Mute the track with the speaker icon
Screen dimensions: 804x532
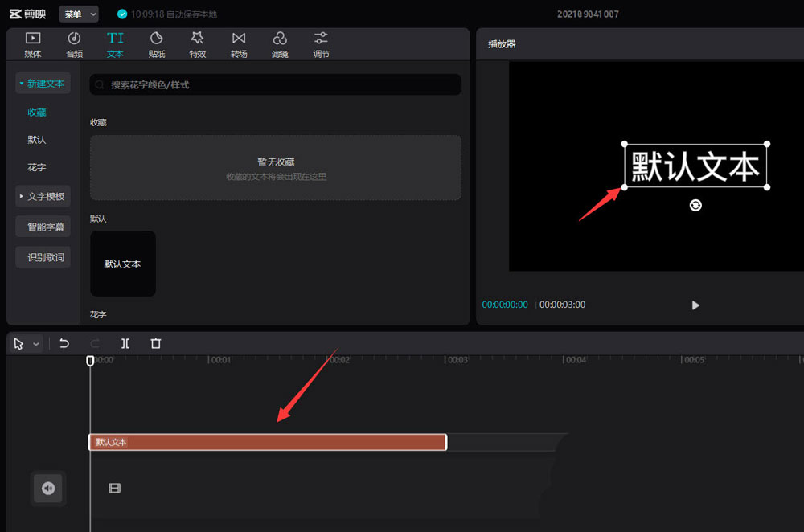tap(48, 489)
